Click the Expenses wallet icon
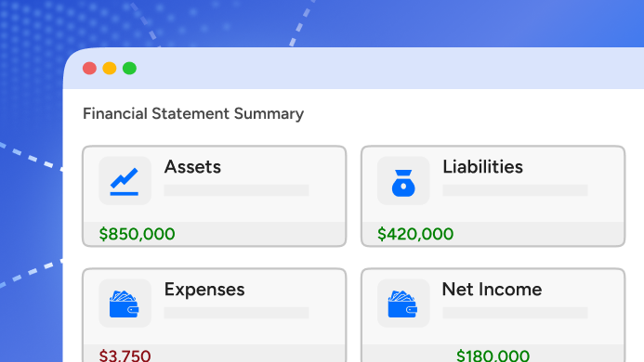 tap(124, 304)
